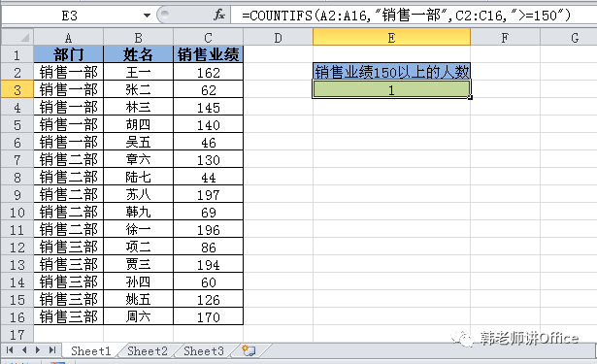Select sales value 46
Image resolution: width=597 pixels, height=364 pixels.
pos(208,142)
